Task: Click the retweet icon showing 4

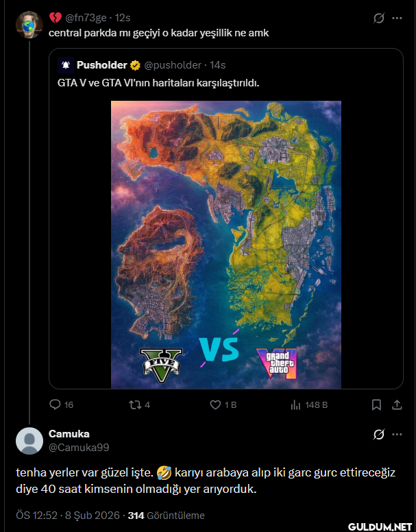Action: pos(135,404)
